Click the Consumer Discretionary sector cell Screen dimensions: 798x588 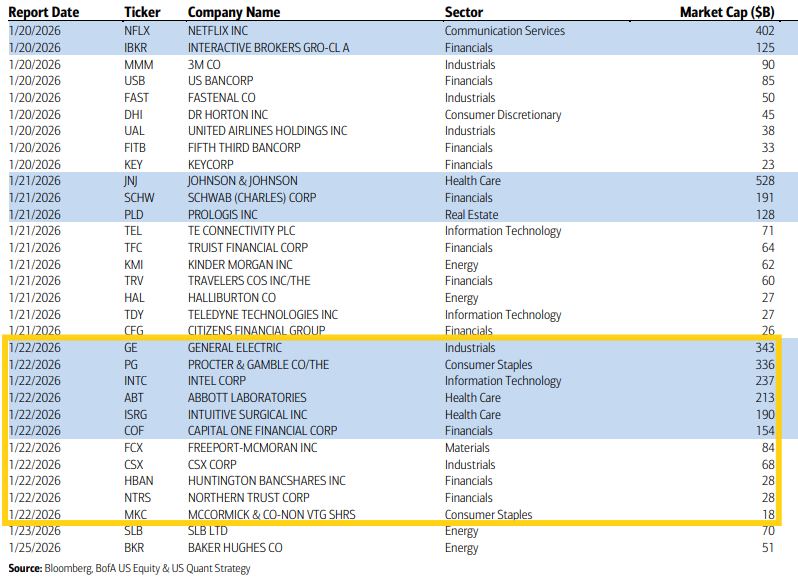point(503,115)
